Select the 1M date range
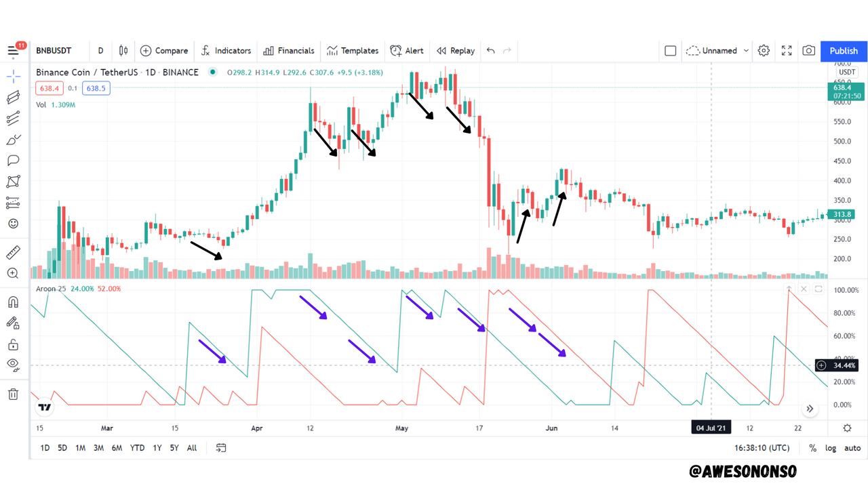868x488 pixels. (81, 448)
